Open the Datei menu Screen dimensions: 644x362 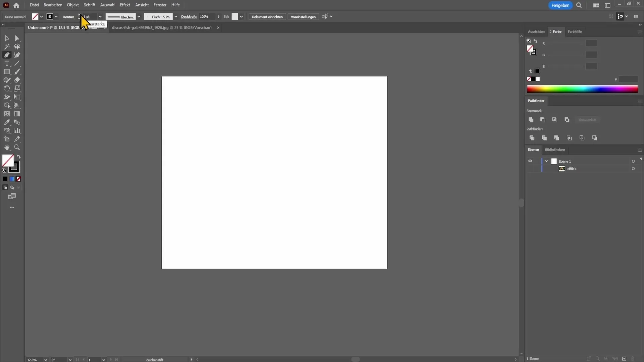pos(34,5)
